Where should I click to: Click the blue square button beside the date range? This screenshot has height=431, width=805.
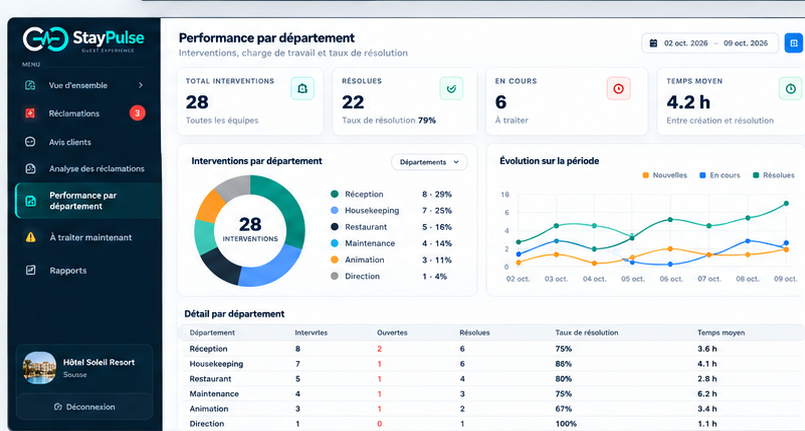tap(794, 43)
